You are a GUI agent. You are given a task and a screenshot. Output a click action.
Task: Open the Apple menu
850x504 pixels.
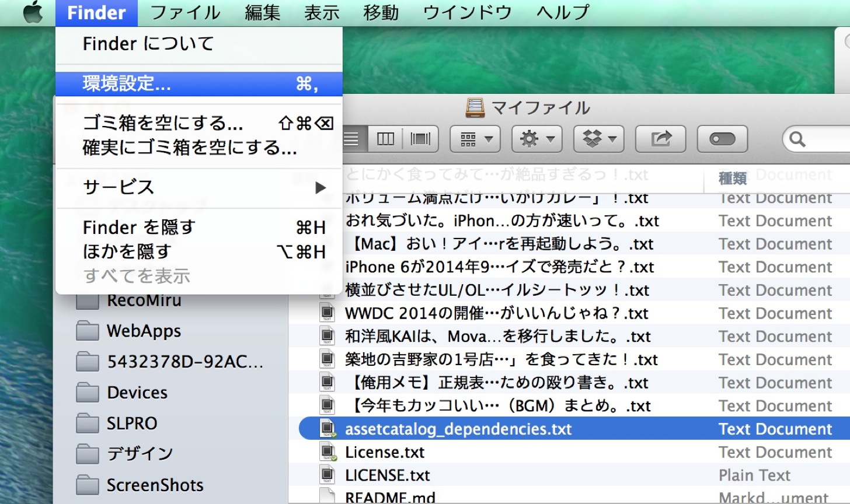[x=32, y=12]
